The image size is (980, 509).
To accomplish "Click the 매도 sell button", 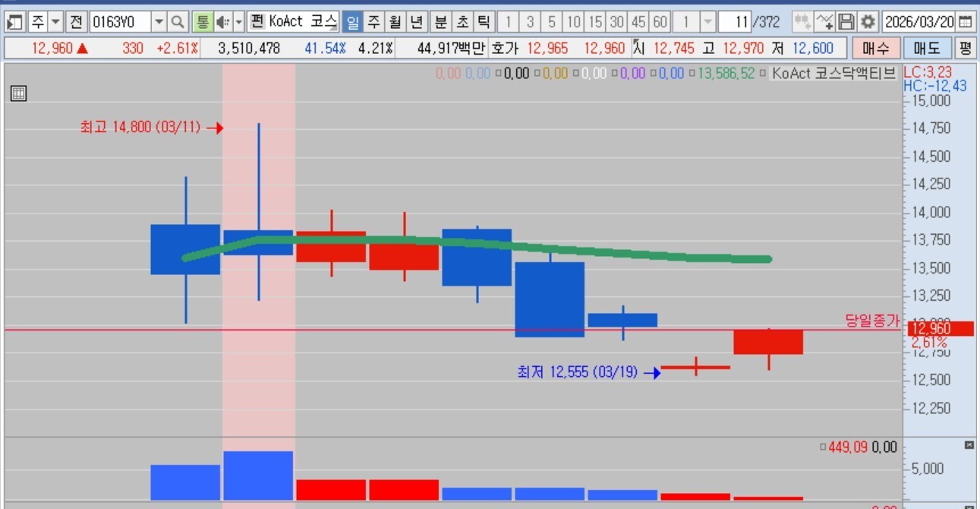I will point(927,49).
